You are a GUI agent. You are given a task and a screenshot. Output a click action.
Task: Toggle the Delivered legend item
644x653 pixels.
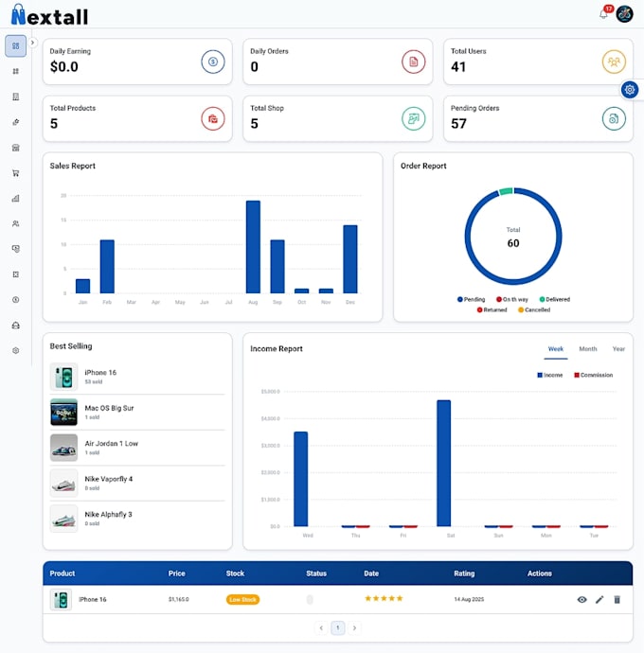click(x=554, y=299)
